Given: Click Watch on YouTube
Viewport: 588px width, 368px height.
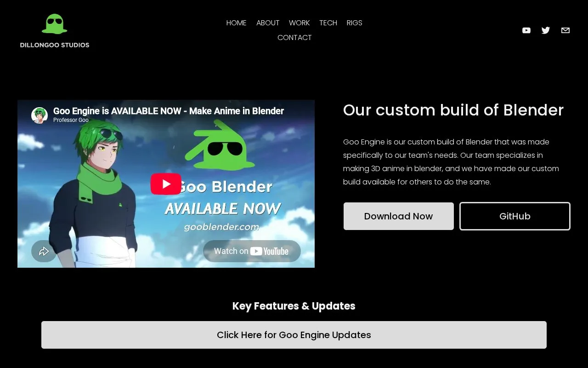Looking at the screenshot, I should pos(252,251).
